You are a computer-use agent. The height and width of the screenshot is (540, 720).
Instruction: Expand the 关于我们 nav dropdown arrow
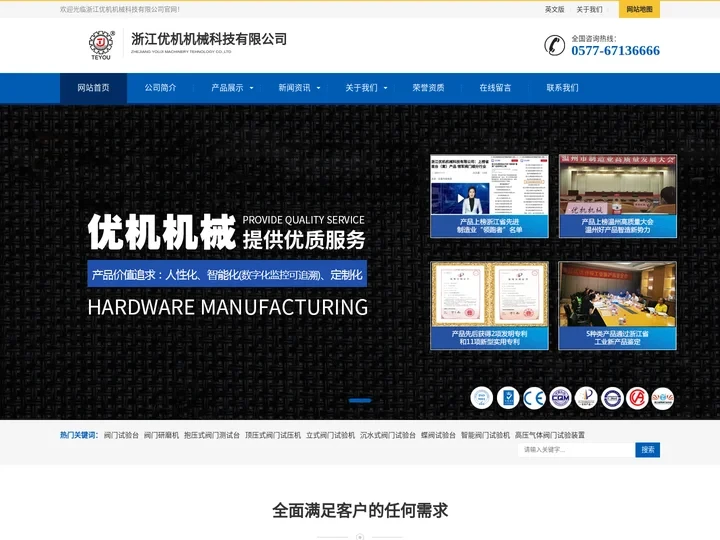[x=386, y=88]
